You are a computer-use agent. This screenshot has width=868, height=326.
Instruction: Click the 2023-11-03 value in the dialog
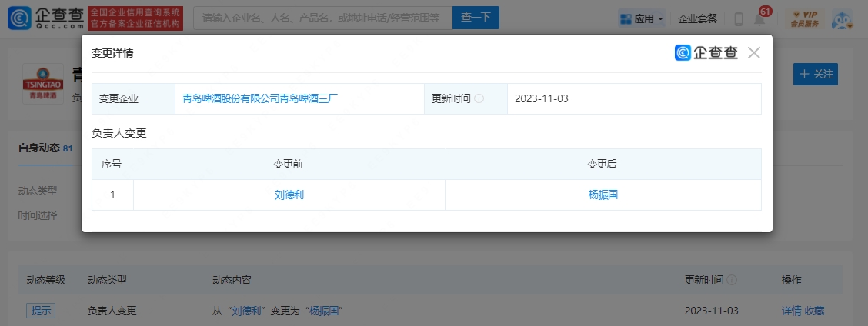pyautogui.click(x=542, y=98)
